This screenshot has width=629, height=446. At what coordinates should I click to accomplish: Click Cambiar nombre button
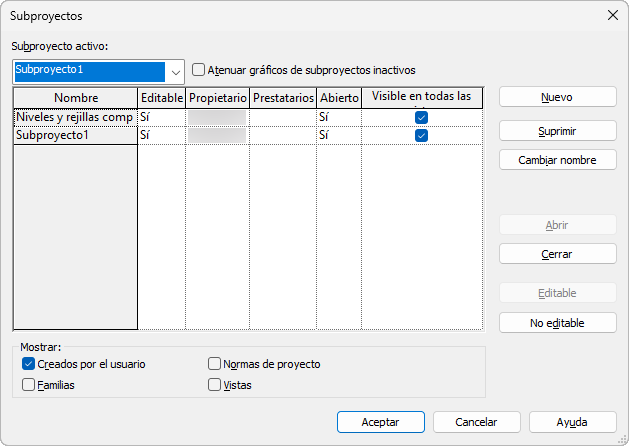[x=557, y=160]
